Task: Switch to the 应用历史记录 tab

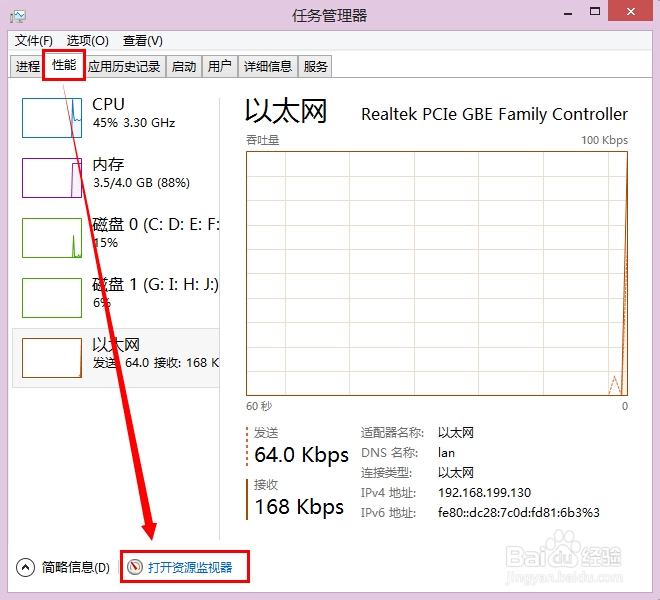Action: point(124,67)
